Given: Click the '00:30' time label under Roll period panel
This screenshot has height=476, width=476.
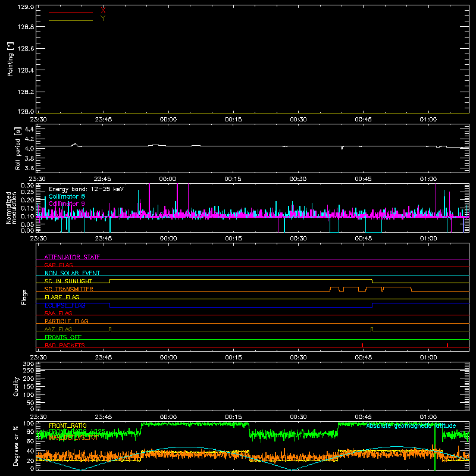Looking at the screenshot, I should click(x=298, y=179).
